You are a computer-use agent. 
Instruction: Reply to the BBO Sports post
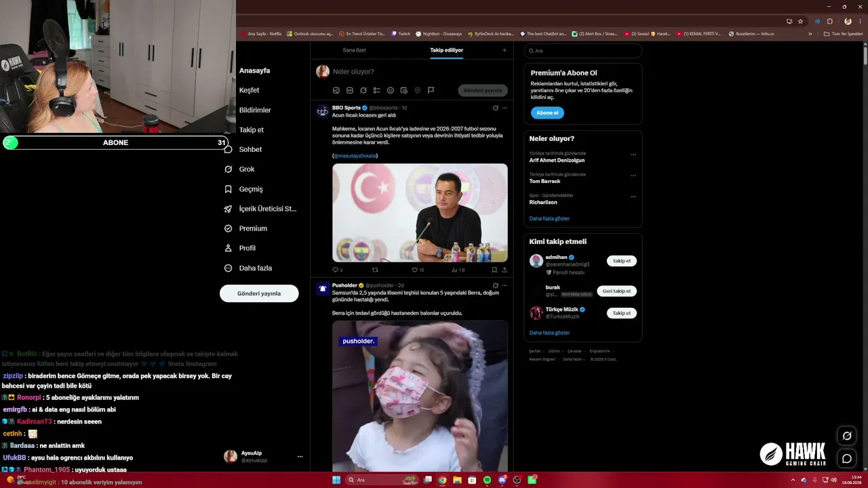[x=336, y=270]
